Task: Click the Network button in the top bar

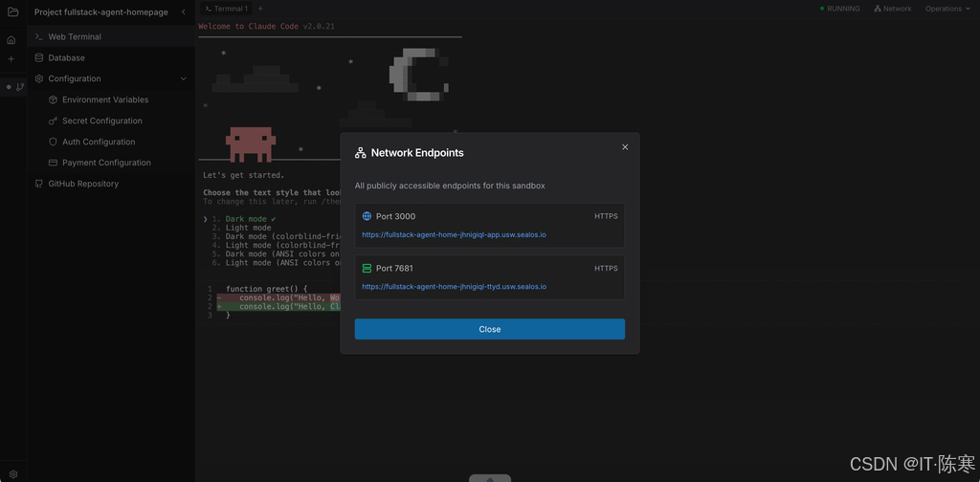Action: 893,9
